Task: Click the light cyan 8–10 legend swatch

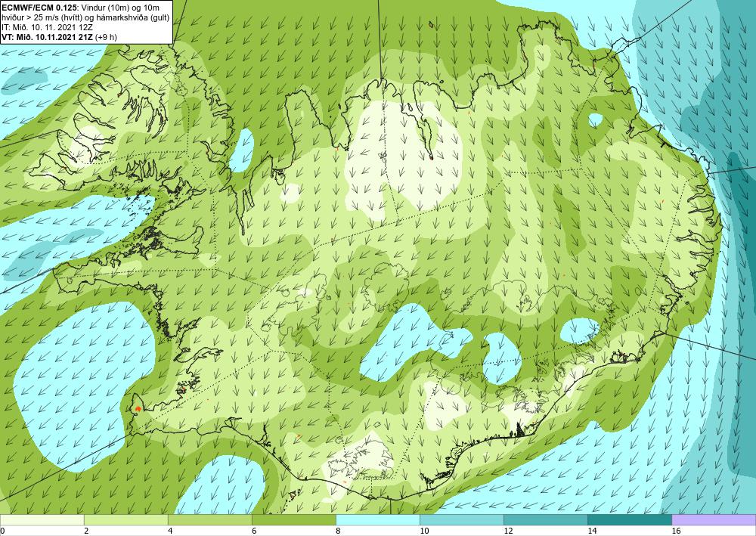Action: point(377,519)
